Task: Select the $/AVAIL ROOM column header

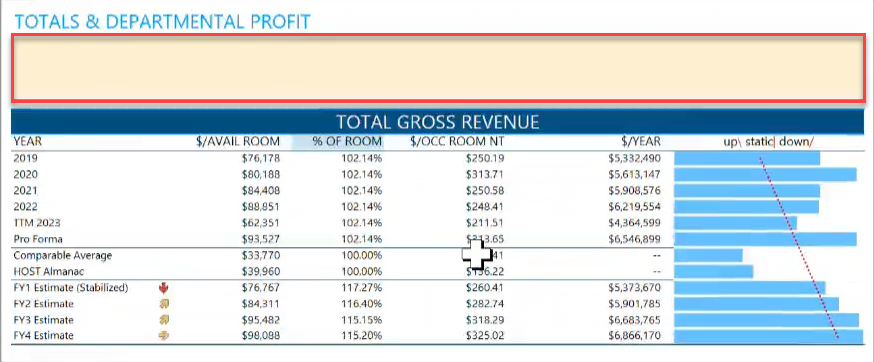Action: (238, 142)
